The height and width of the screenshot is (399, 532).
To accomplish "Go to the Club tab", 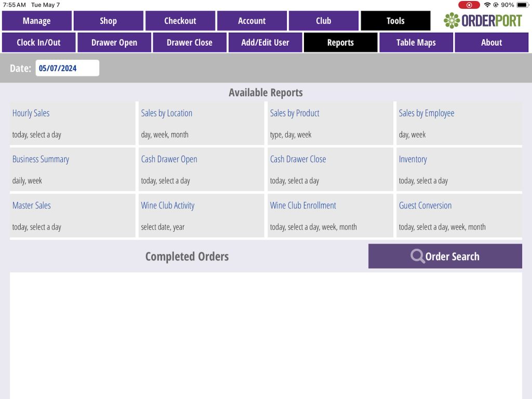I will coord(323,21).
